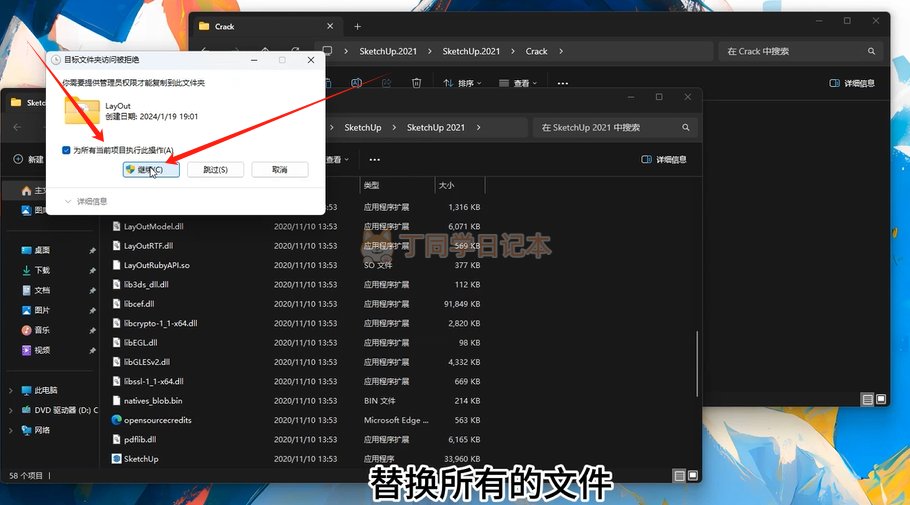Viewport: 910px width, 505px height.
Task: Open the SketchUp application file
Action: [x=141, y=458]
